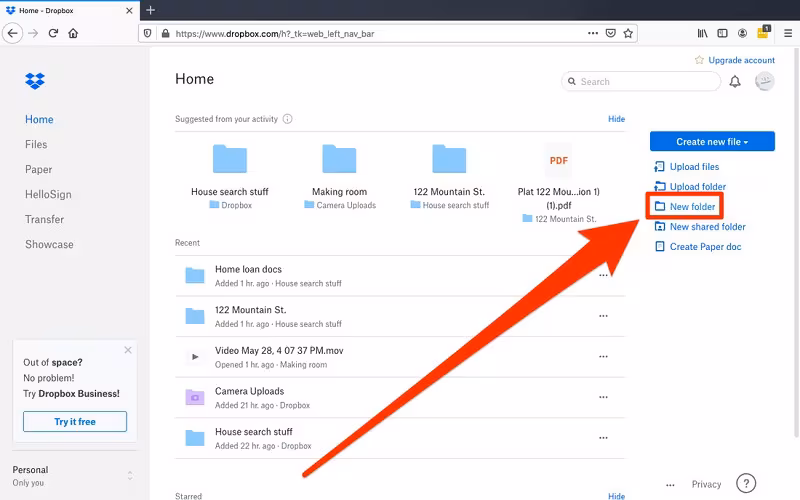Expand the Create new file dropdown
Image resolution: width=800 pixels, height=500 pixels.
[712, 141]
